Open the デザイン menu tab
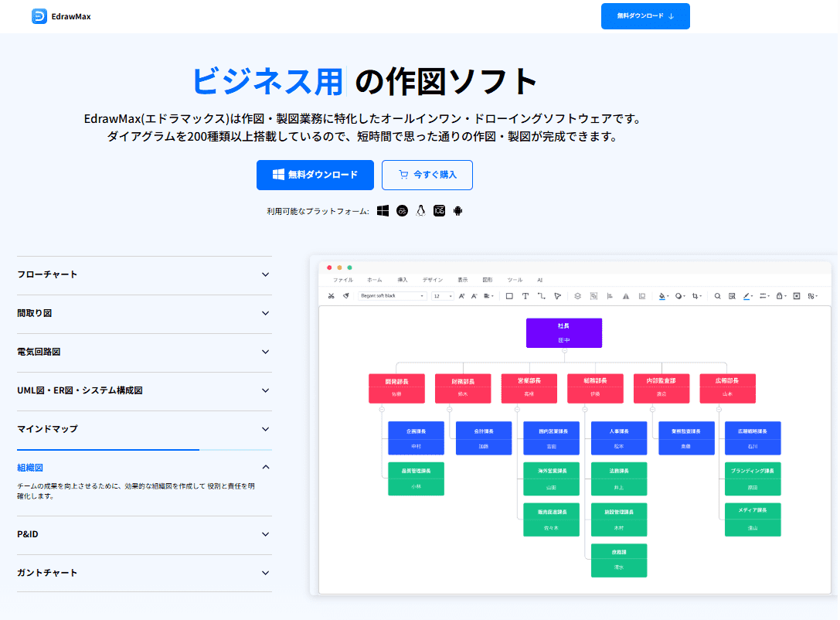Image resolution: width=840 pixels, height=620 pixels. click(432, 280)
